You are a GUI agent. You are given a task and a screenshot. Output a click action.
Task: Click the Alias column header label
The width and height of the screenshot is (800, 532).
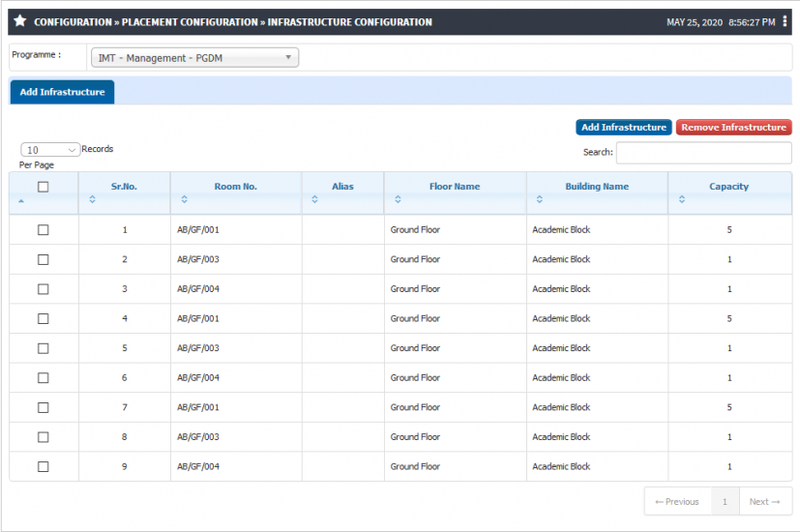point(342,186)
